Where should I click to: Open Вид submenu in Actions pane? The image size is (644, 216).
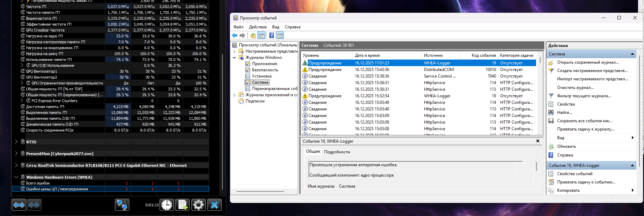pyautogui.click(x=591, y=138)
